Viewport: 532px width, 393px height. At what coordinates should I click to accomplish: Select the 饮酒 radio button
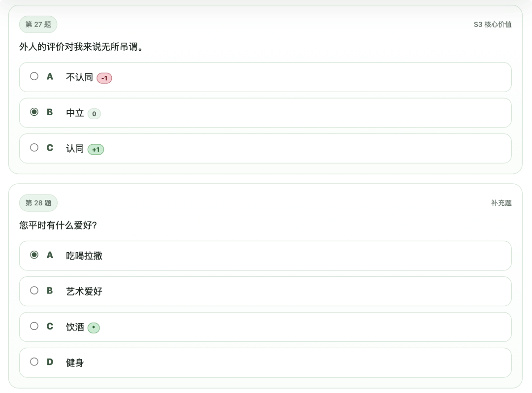[x=34, y=326]
